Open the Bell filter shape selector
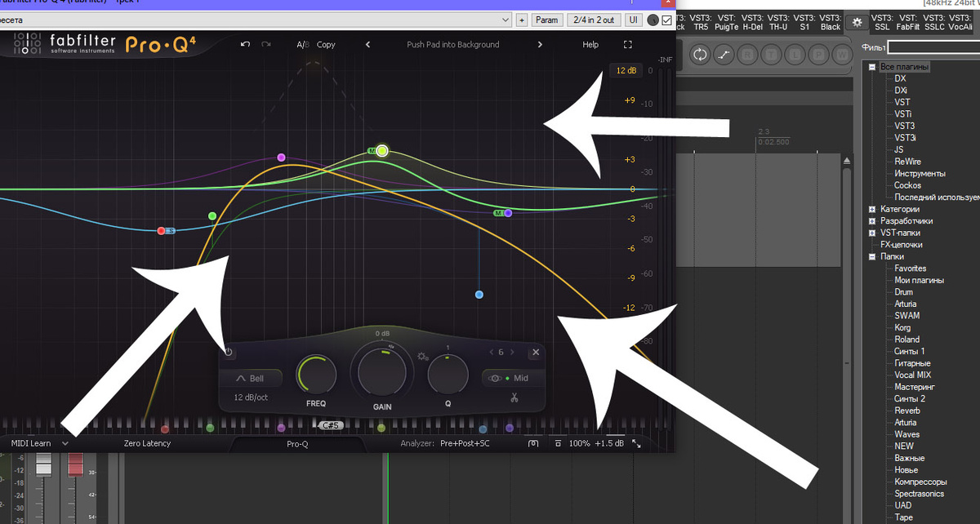Image resolution: width=980 pixels, height=524 pixels. point(252,379)
